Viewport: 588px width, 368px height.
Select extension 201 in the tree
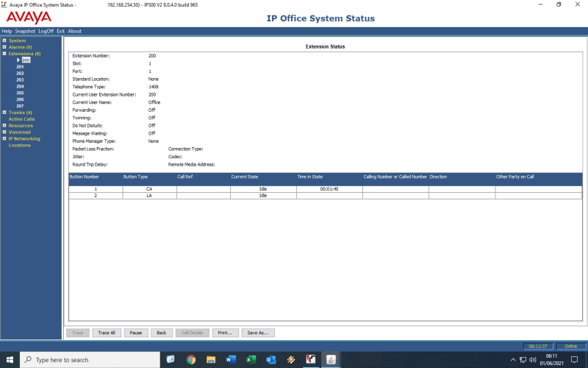[20, 66]
